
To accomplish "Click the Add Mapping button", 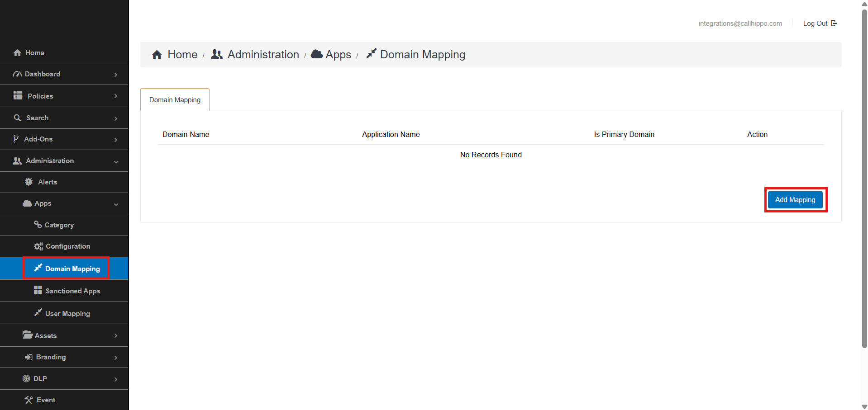I will point(795,200).
